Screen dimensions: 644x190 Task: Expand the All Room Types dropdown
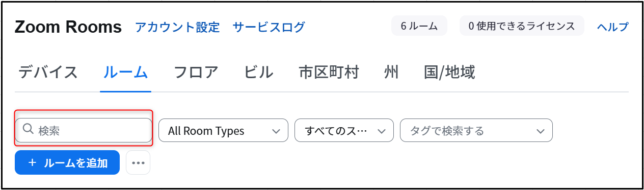[224, 131]
